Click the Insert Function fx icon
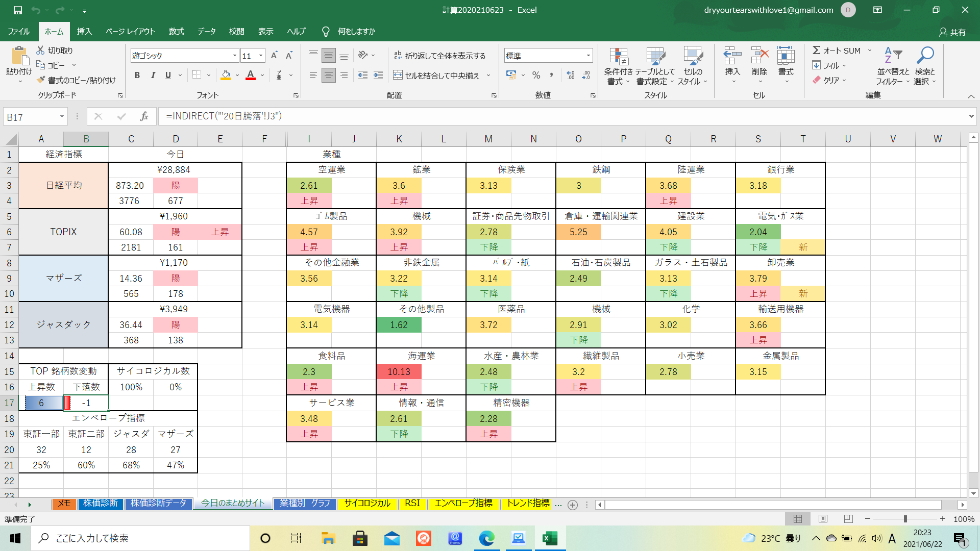Viewport: 980px width, 551px height. (x=144, y=116)
